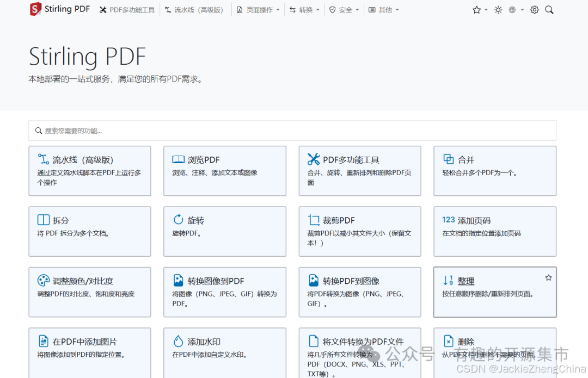Viewport: 588px width, 378px height.
Task: Open the 转换图像到PDF card title
Action: click(x=216, y=281)
